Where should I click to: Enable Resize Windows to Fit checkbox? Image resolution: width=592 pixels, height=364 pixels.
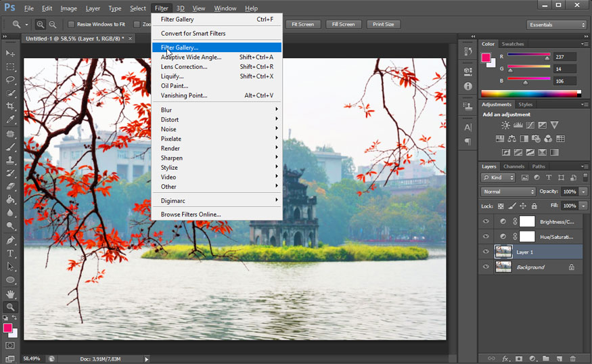pyautogui.click(x=71, y=24)
